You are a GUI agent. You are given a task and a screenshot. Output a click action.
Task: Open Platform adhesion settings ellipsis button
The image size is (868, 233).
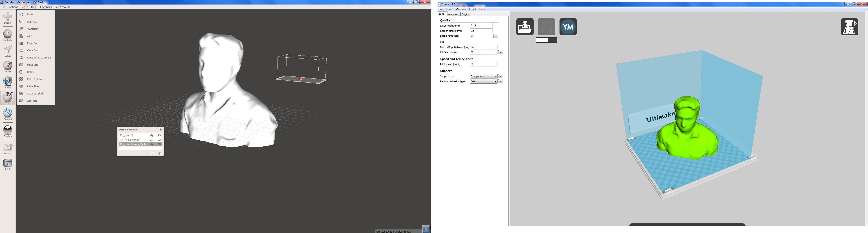(x=501, y=81)
